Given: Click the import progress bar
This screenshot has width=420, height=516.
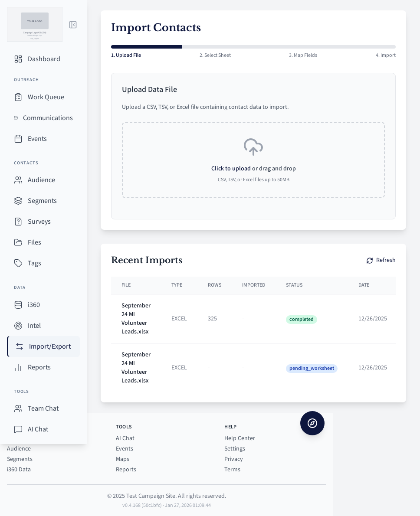Looking at the screenshot, I should coord(253,47).
